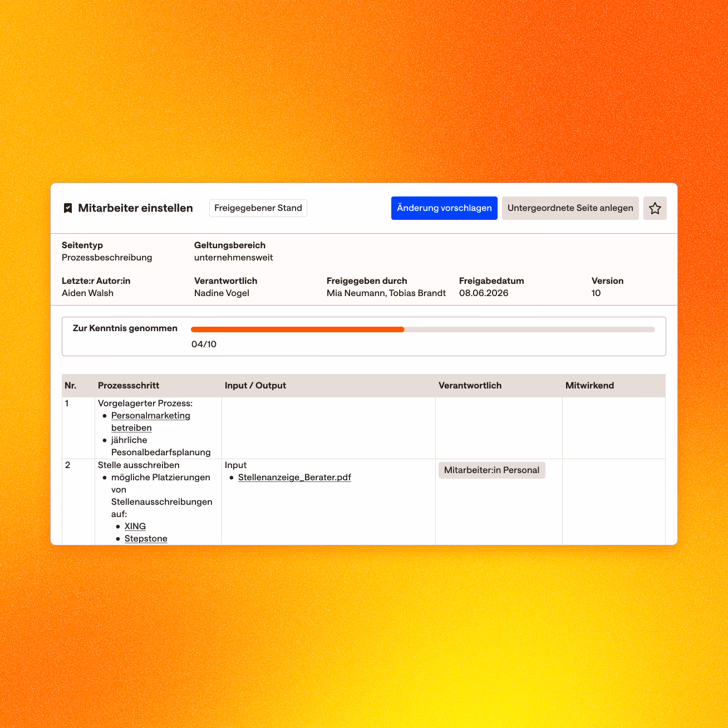Click Vorgelagerter Prozess text in row 1
This screenshot has height=728, width=728.
pyautogui.click(x=145, y=404)
